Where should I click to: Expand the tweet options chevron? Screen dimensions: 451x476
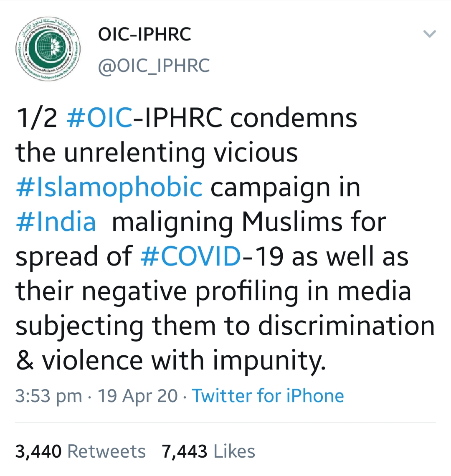[430, 34]
